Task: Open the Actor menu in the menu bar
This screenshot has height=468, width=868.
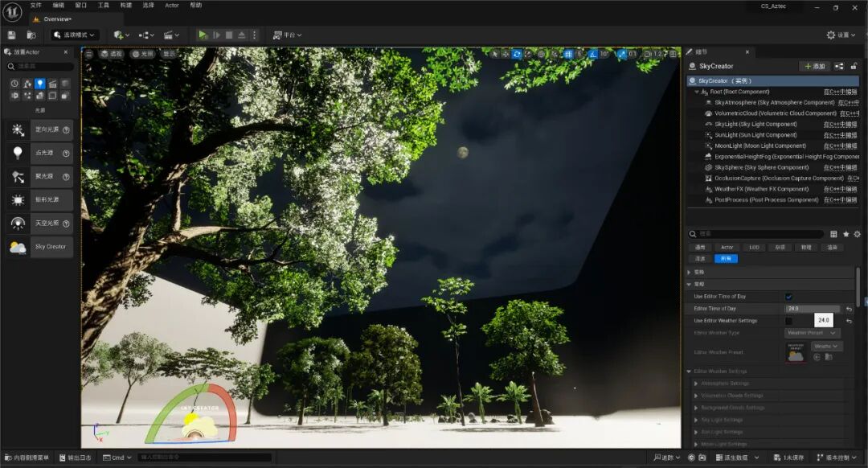Action: pos(172,5)
